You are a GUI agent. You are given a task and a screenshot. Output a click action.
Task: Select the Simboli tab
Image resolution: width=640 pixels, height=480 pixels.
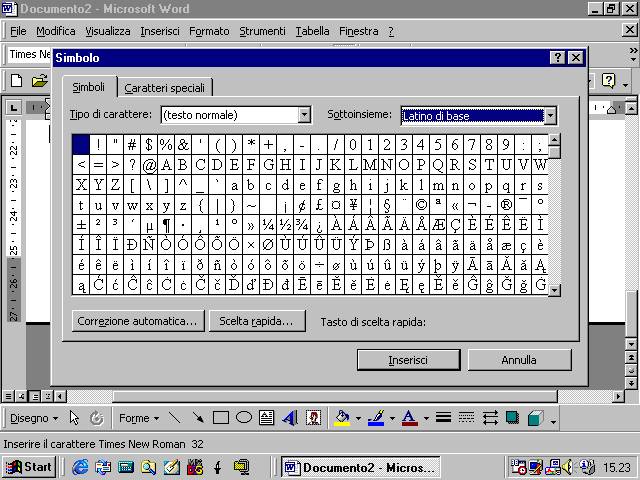(89, 87)
